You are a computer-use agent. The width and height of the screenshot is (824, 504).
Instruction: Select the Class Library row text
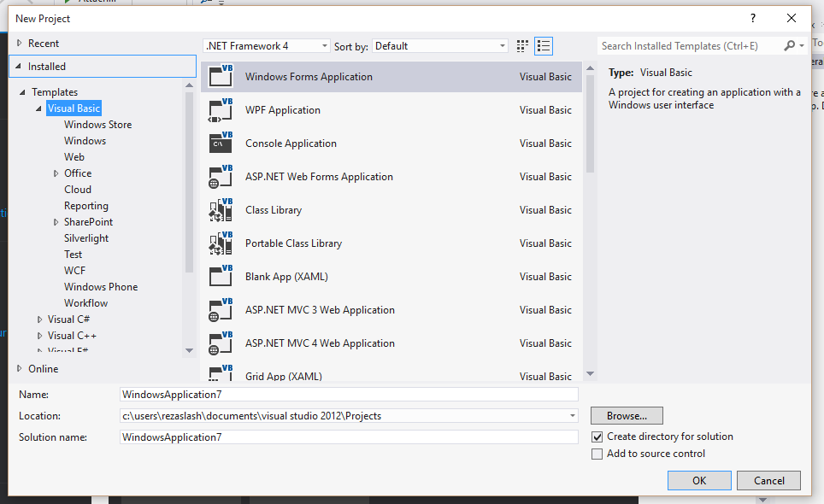[274, 210]
